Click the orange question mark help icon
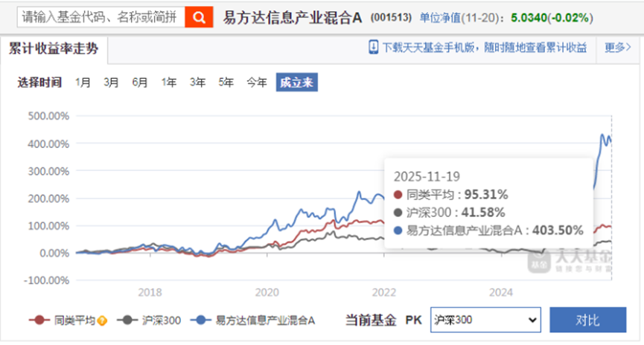This screenshot has width=644, height=345. pos(102,320)
